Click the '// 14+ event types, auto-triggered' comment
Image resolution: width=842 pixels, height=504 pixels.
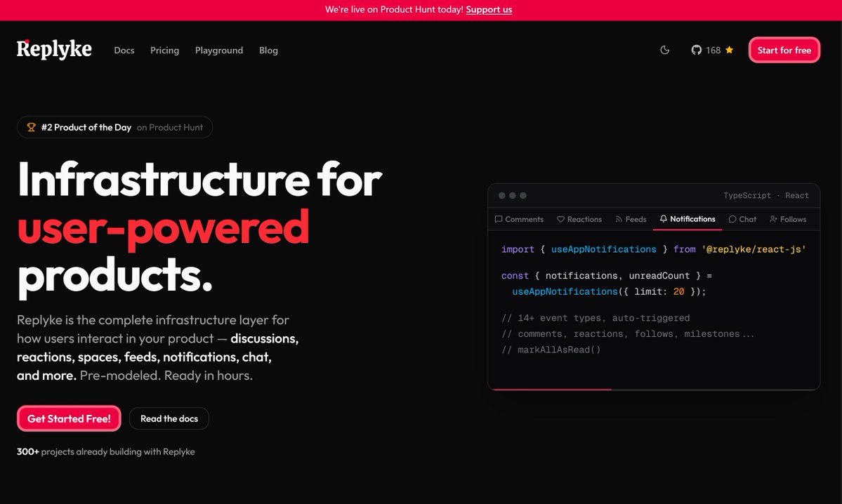596,318
